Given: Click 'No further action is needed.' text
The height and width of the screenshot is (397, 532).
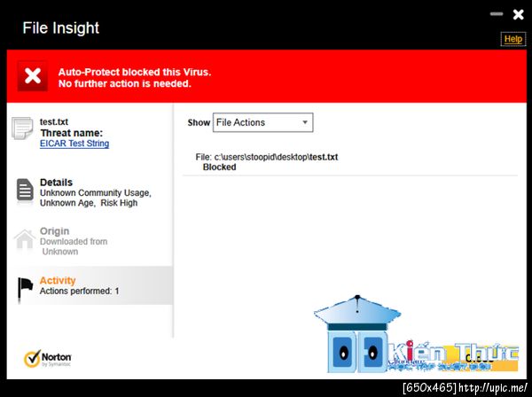Looking at the screenshot, I should [x=124, y=83].
